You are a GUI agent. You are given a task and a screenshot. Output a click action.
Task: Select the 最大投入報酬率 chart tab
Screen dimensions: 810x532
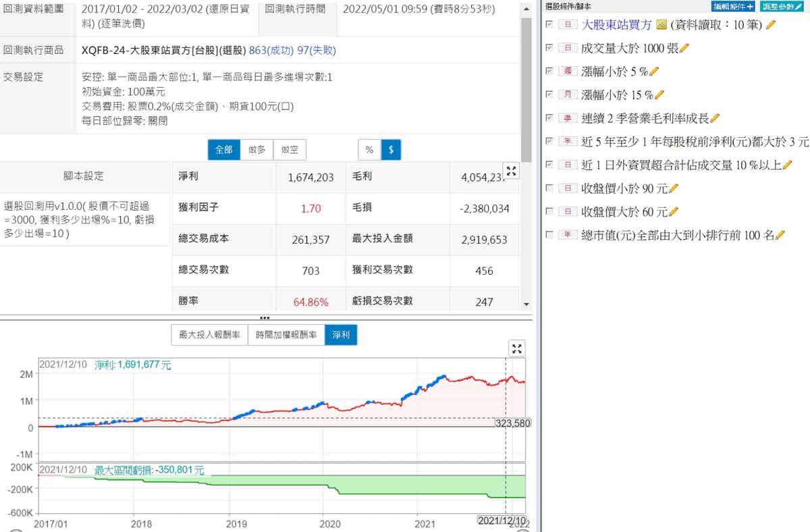(x=209, y=335)
